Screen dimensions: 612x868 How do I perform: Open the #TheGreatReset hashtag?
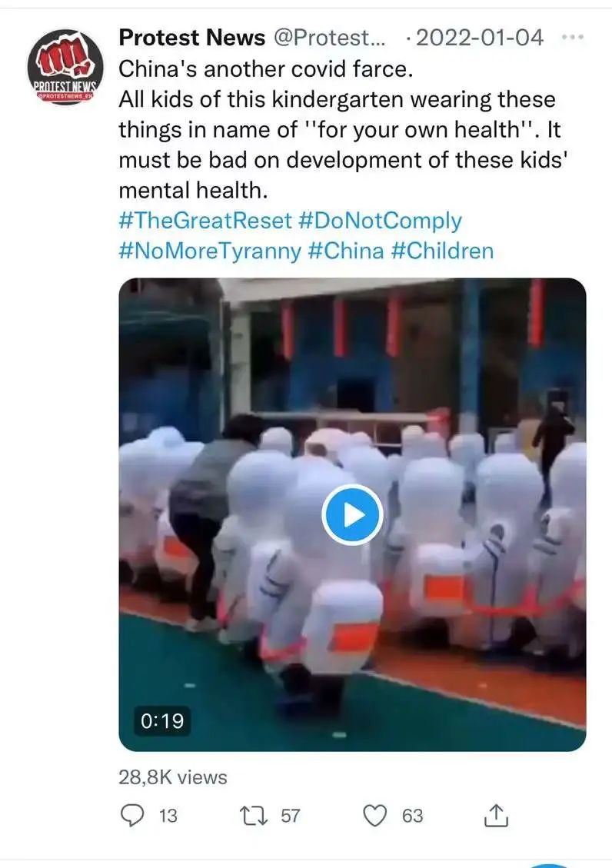205,221
